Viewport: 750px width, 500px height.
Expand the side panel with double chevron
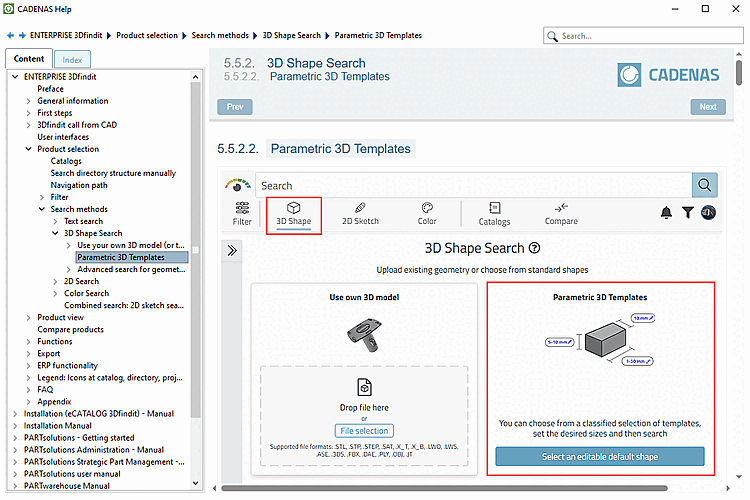(x=232, y=251)
